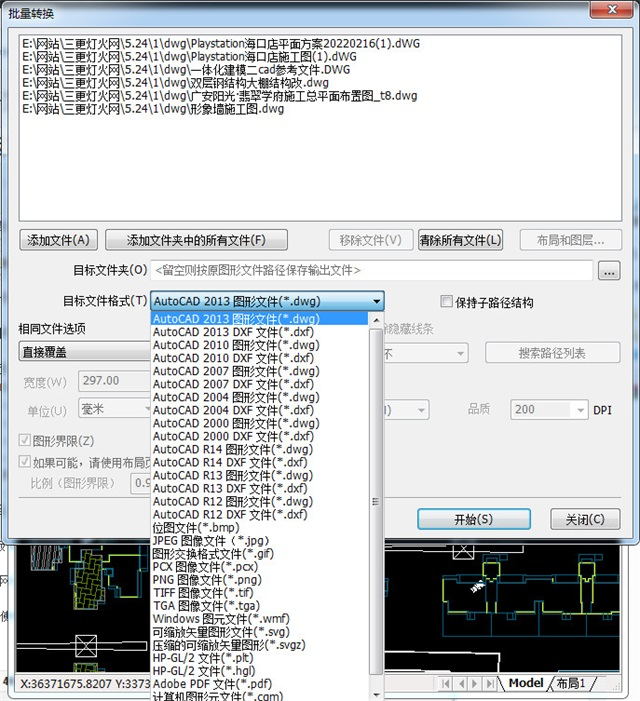Choose TGA 图像文件(*.tga) format

coord(260,605)
